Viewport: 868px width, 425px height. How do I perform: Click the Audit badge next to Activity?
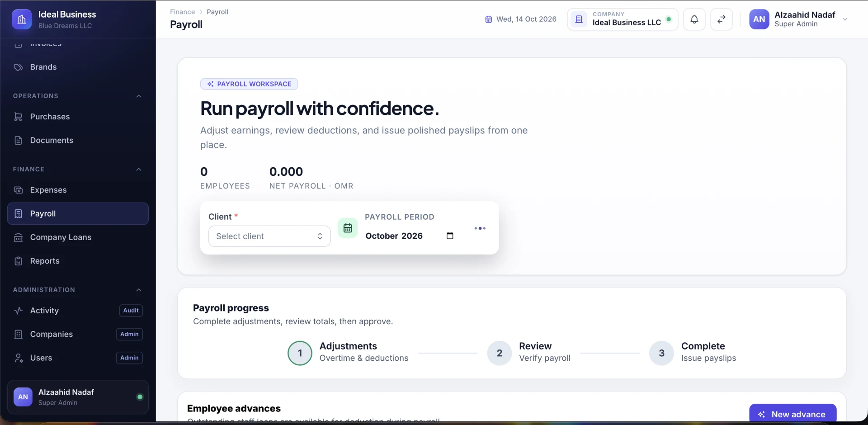131,311
